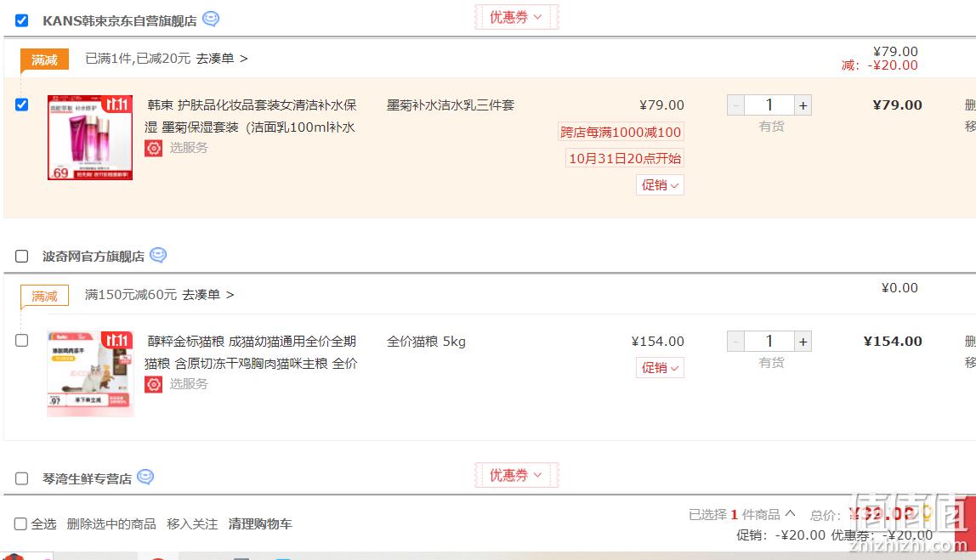Viewport: 976px width, 560px height.
Task: Toggle KANS韩束 store checkbox
Action: (22, 20)
